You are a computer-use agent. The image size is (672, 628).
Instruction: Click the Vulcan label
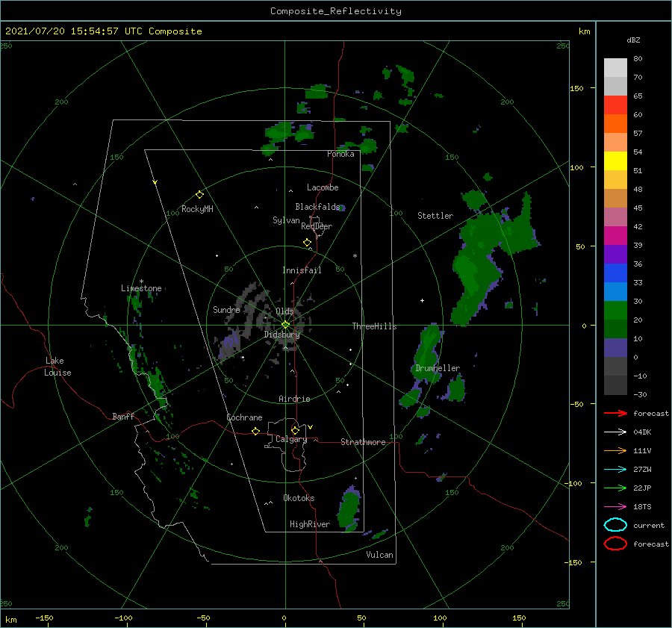click(379, 555)
